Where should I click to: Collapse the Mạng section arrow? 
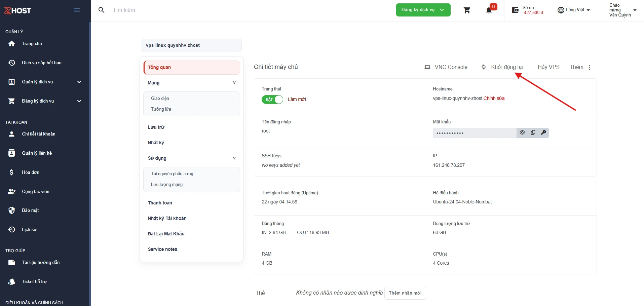click(234, 83)
